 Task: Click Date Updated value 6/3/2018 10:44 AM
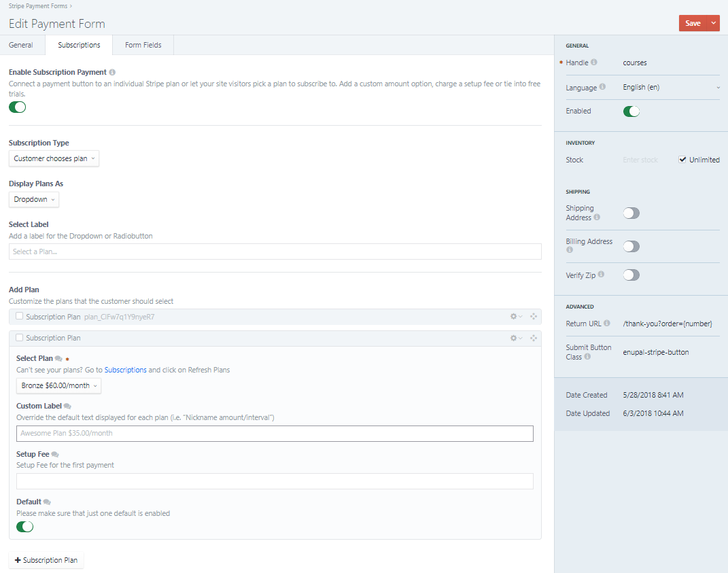653,413
